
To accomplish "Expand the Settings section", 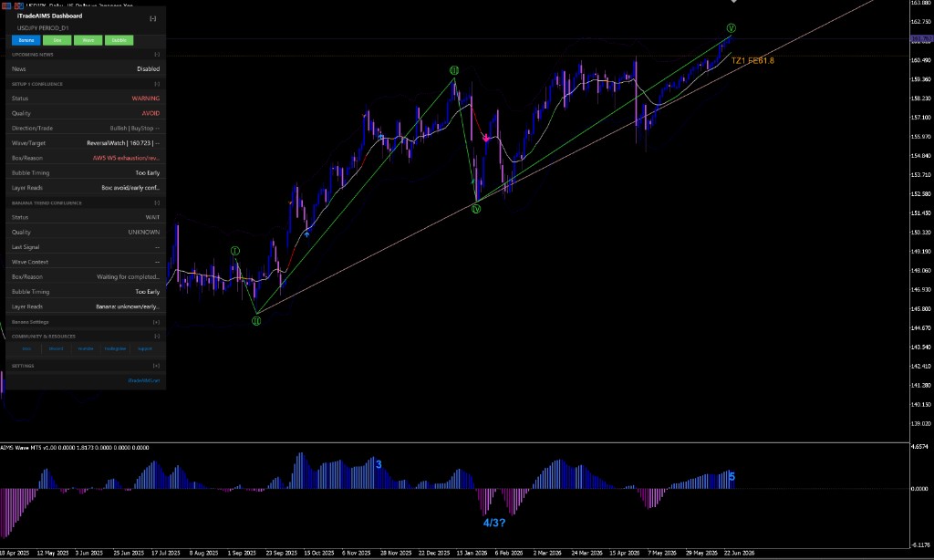I will [156, 366].
